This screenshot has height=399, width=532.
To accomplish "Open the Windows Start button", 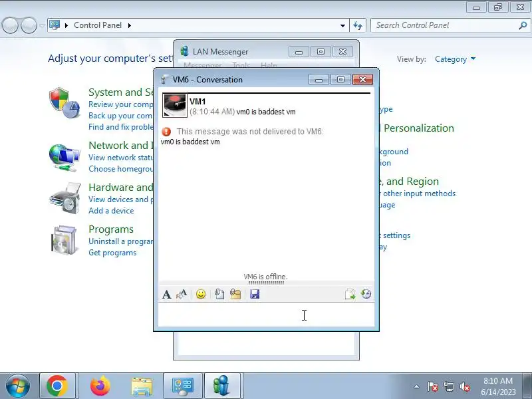I will click(x=18, y=386).
